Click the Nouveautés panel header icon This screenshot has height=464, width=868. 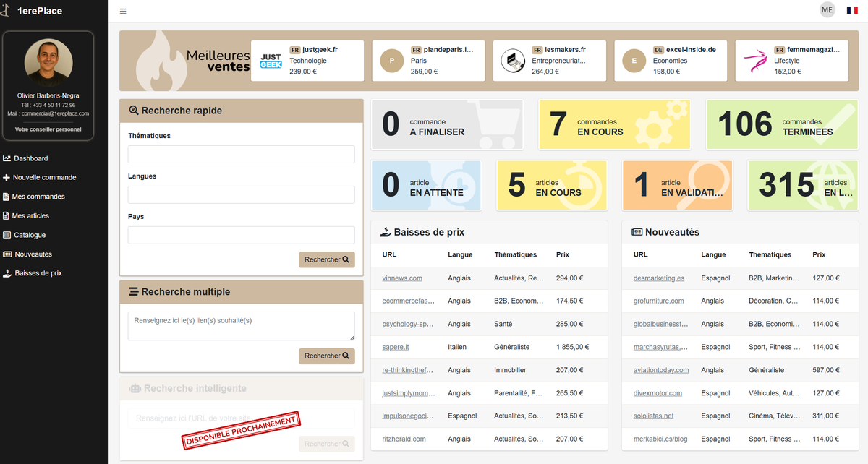coord(637,232)
